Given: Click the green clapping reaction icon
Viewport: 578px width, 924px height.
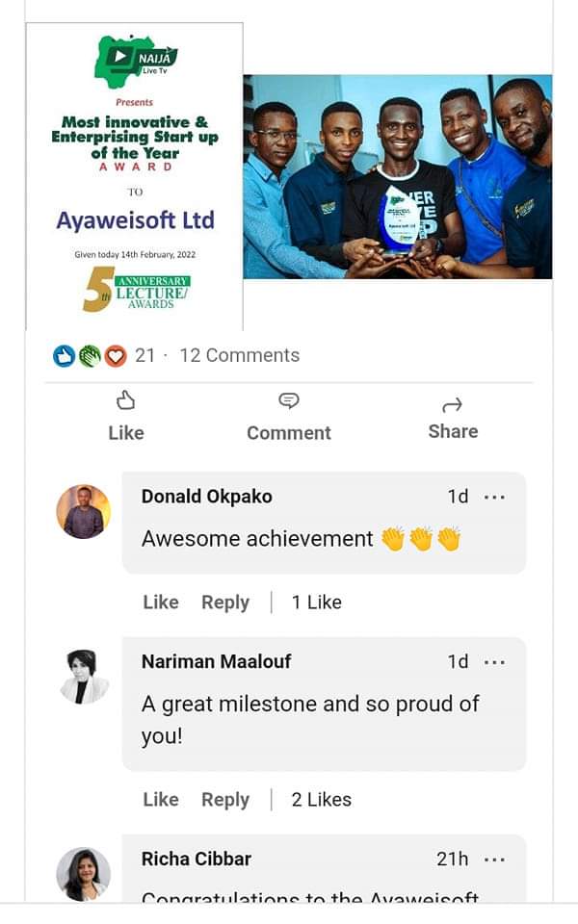Looking at the screenshot, I should (90, 356).
